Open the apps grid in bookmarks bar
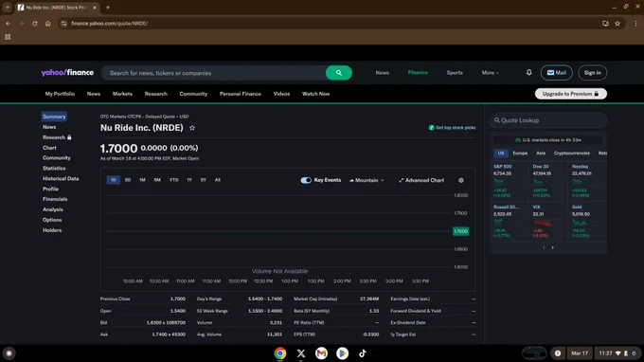 click(8, 37)
